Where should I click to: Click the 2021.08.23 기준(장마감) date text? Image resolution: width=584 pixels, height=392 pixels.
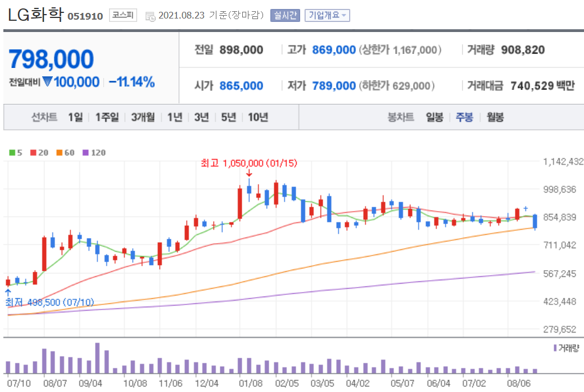(x=211, y=15)
